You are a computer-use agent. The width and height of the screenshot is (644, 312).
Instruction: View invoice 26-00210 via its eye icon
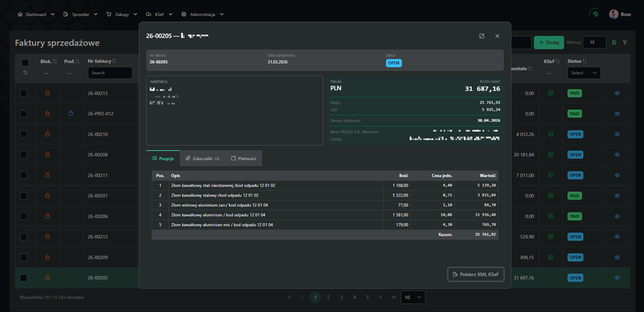617,134
